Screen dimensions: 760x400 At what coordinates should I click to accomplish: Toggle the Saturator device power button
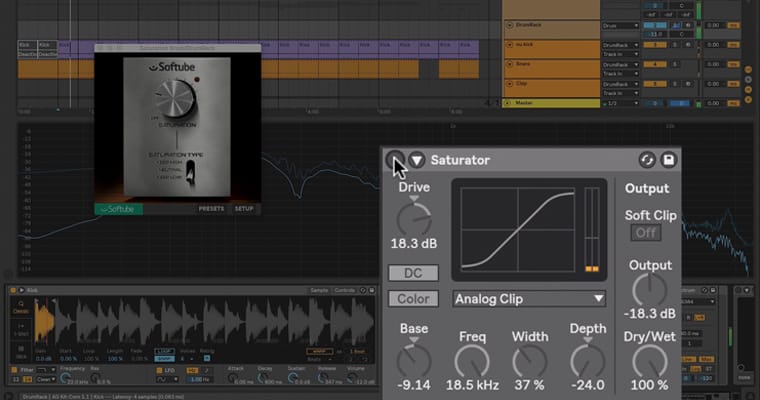(x=395, y=160)
